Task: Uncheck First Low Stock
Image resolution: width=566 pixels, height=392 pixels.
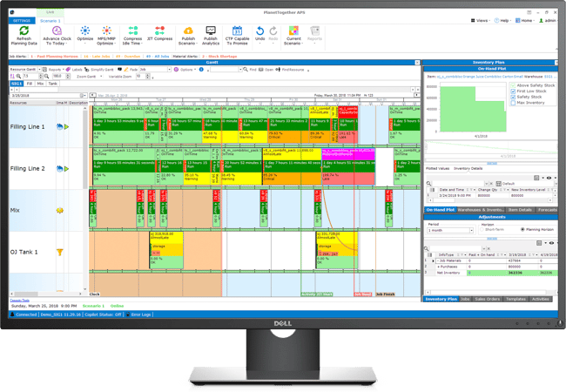Action: click(513, 91)
